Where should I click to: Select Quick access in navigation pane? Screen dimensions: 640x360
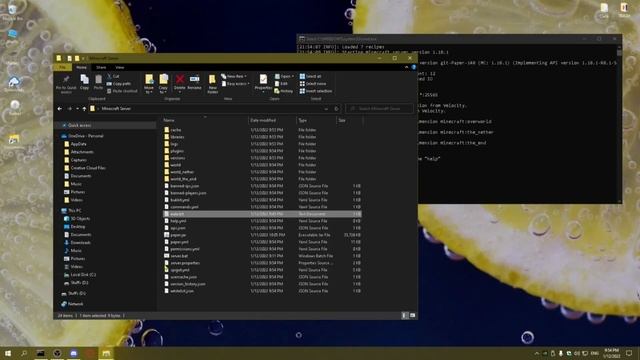[80, 125]
